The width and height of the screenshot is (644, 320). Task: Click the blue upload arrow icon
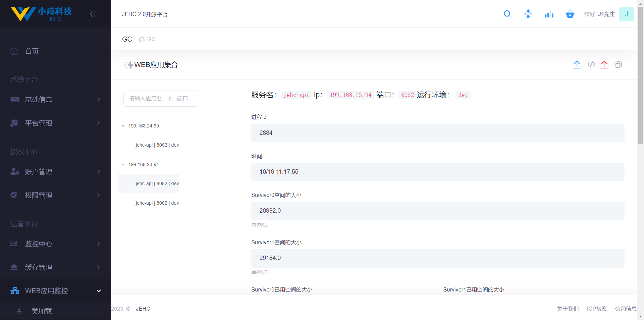[577, 64]
